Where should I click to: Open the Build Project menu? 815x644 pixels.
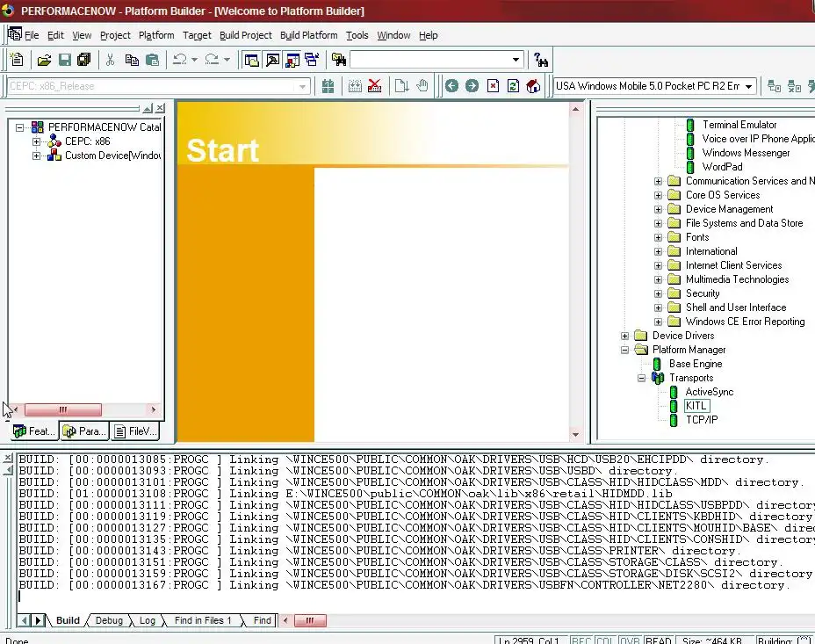point(245,35)
